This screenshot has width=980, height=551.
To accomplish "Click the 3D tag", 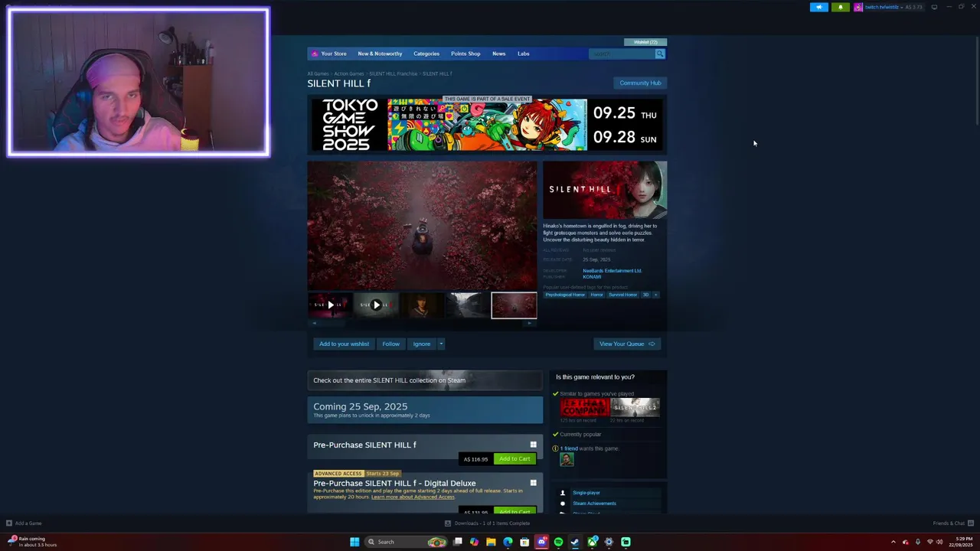I will pyautogui.click(x=645, y=295).
